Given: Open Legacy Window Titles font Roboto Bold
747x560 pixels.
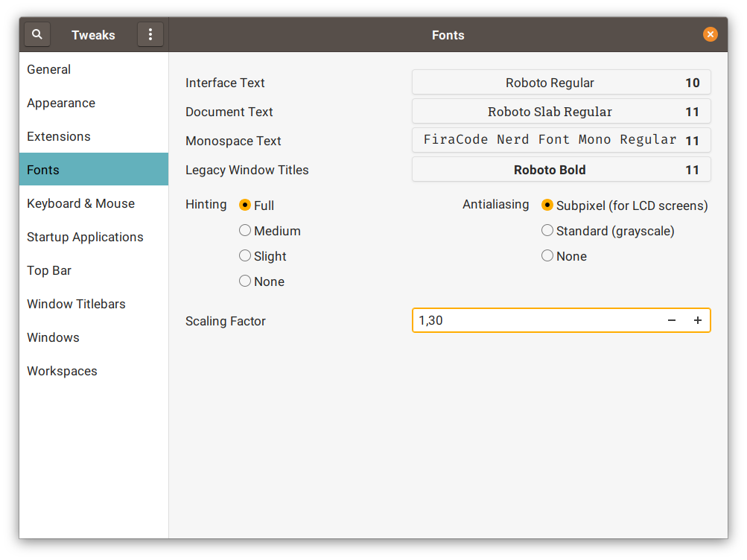Looking at the screenshot, I should click(562, 170).
